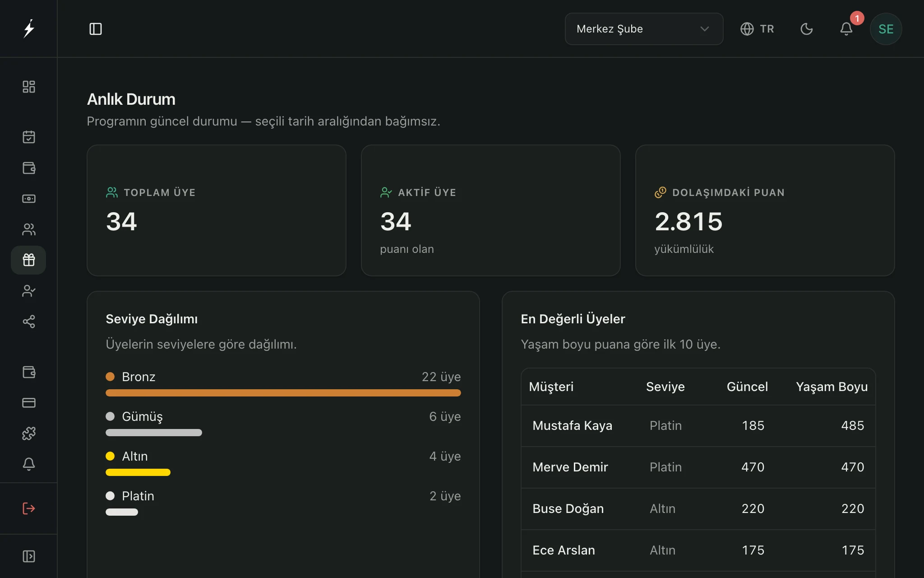Click the Aktif Üye card
The image size is (924, 578).
491,210
